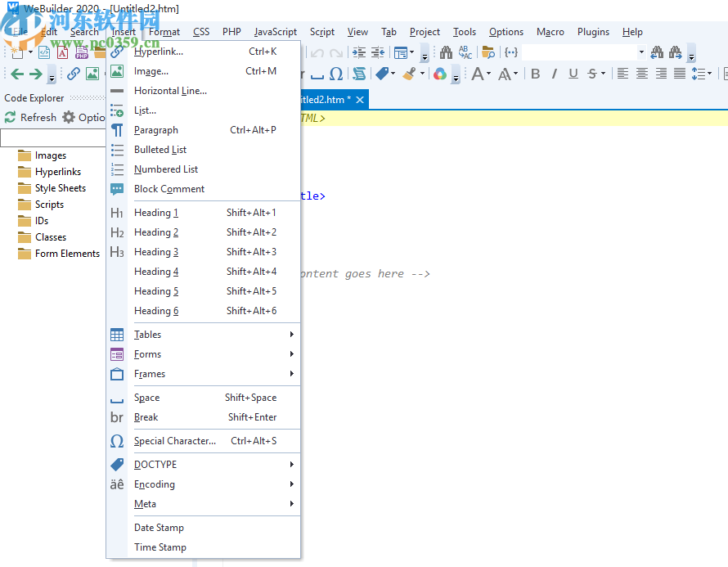The image size is (728, 567).
Task: Select Horizontal Line... menu entry
Action: (204, 91)
